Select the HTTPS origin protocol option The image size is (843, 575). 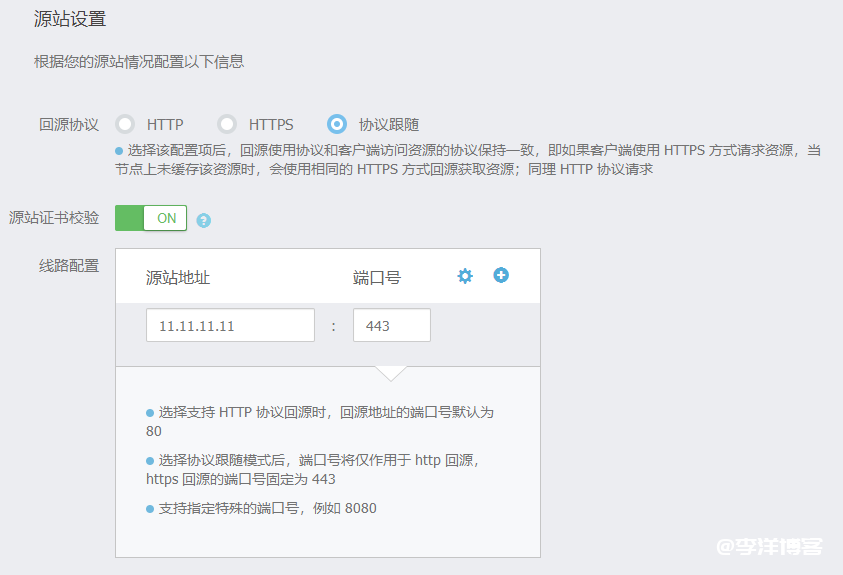pos(227,124)
